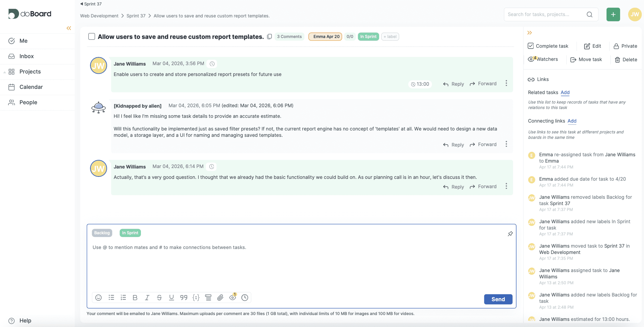Open the Me section
This screenshot has width=644, height=327.
coord(37,41)
